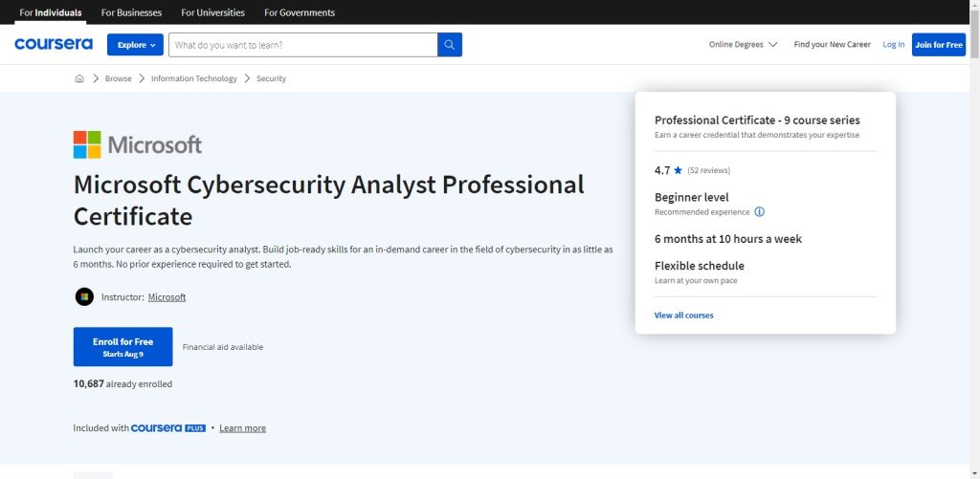Switch to For Businesses tab

click(x=131, y=12)
